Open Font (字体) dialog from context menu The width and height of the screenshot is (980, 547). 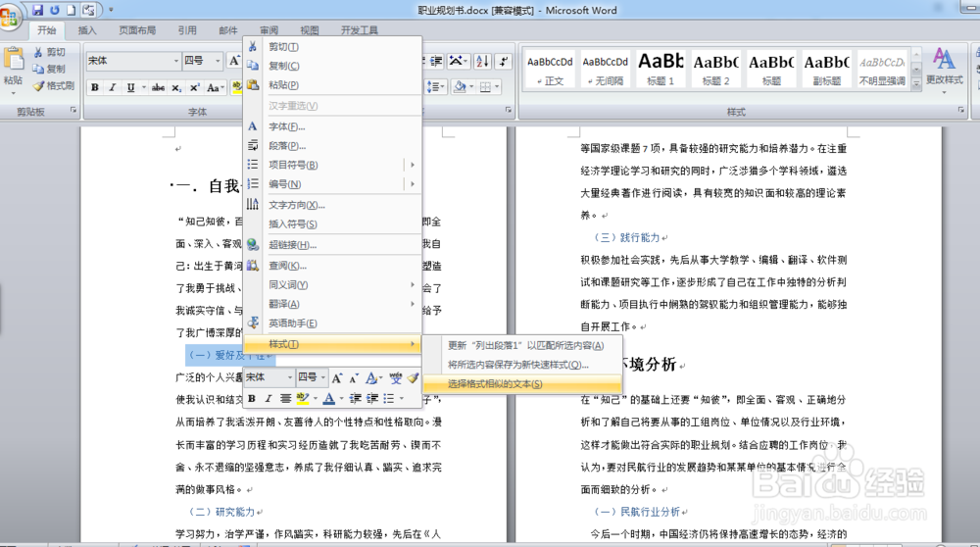tap(332, 126)
